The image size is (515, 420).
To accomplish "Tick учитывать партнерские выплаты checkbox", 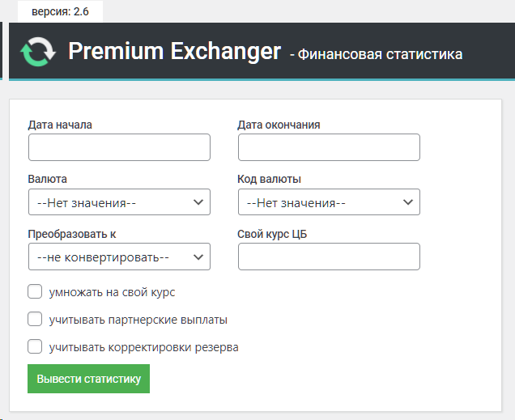I will [35, 319].
